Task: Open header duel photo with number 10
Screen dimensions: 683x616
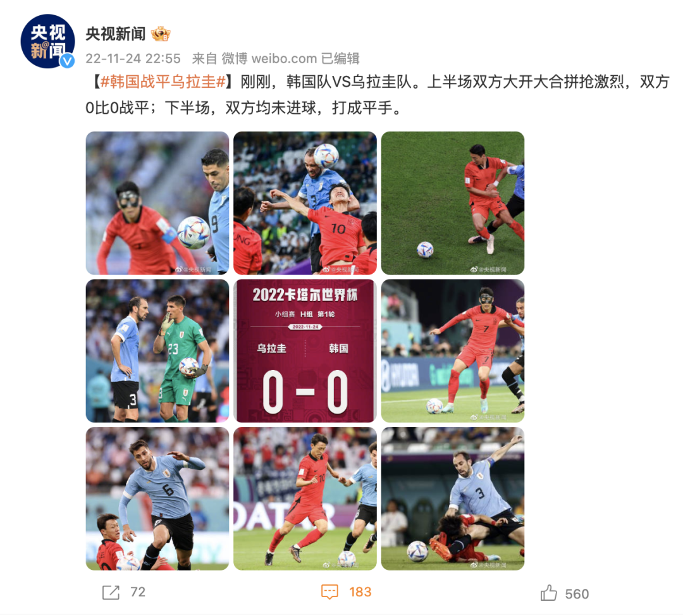Action: (x=305, y=203)
